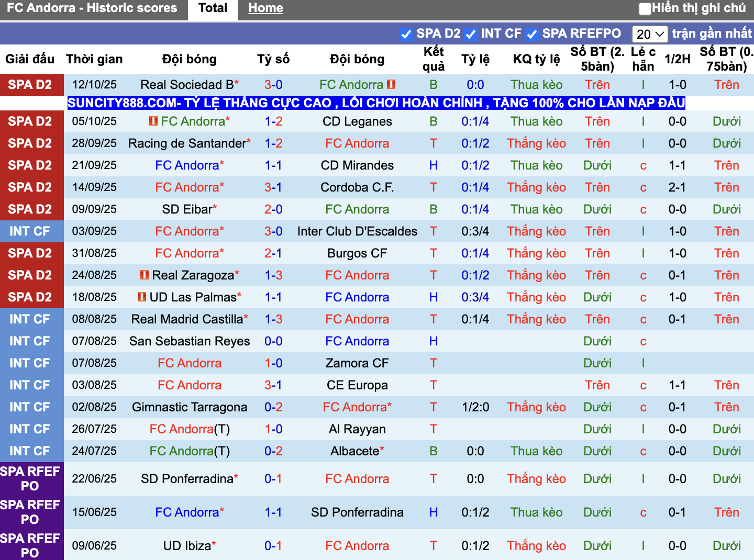Click the red card icon beside FC Andorra on 05/10/25
Image resolution: width=754 pixels, height=560 pixels.
[x=153, y=121]
